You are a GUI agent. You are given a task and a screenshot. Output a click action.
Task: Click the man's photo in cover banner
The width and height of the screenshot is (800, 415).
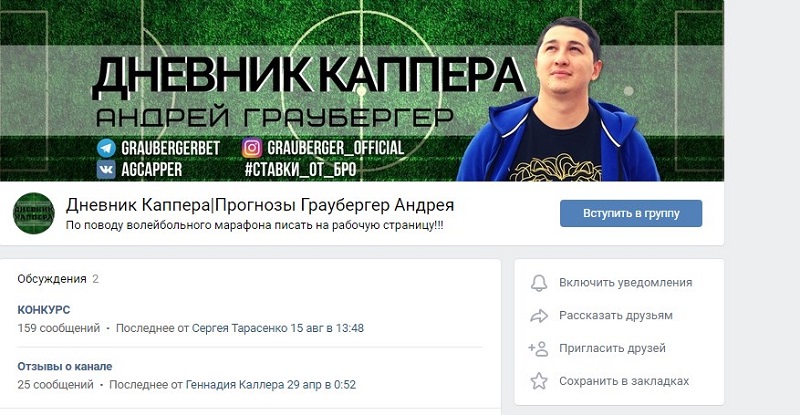pyautogui.click(x=558, y=100)
